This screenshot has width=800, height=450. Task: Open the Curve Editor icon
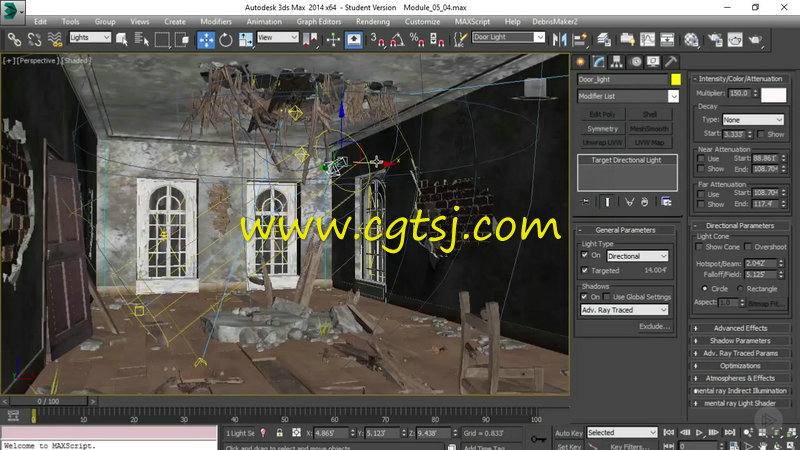click(x=647, y=39)
